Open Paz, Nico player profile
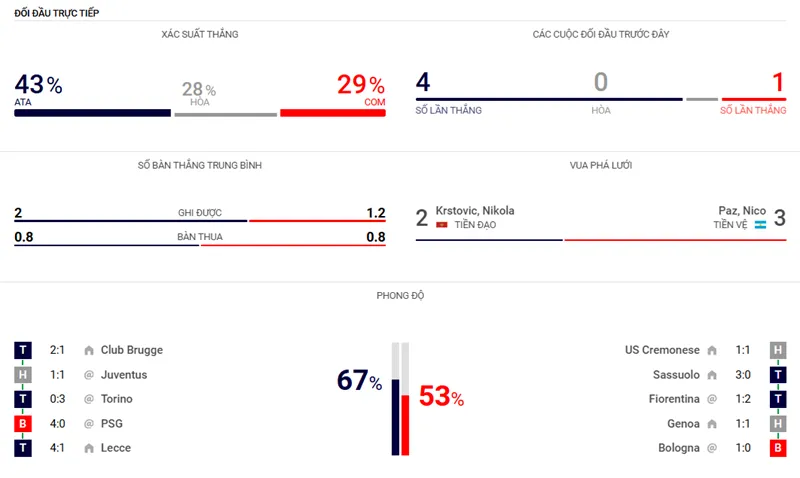This screenshot has width=800, height=478. coord(742,211)
